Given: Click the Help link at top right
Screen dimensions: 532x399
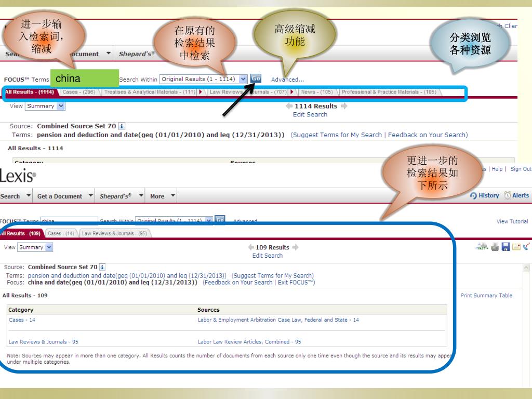Looking at the screenshot, I should [497, 169].
